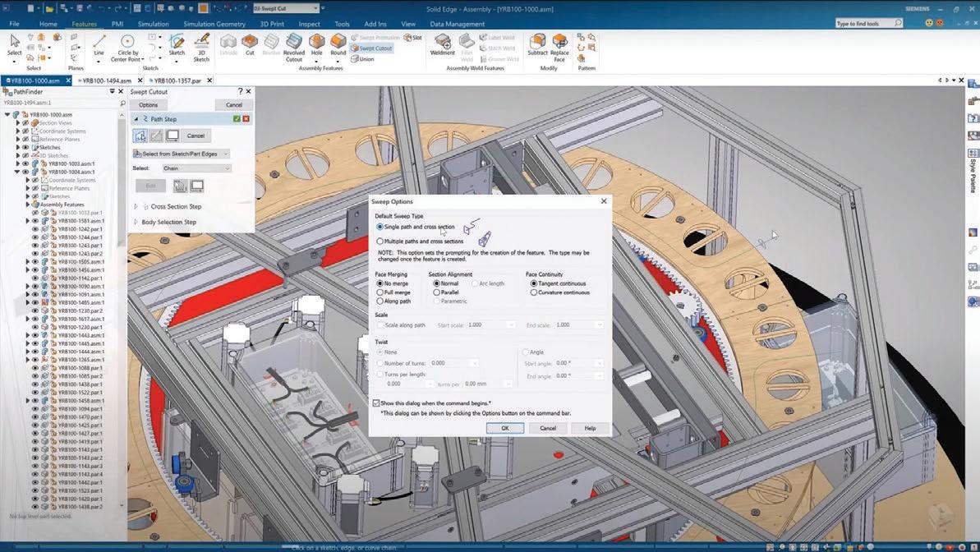Switch to the Simulation Geometry tab
Image resolution: width=980 pixels, height=552 pixels.
[214, 24]
